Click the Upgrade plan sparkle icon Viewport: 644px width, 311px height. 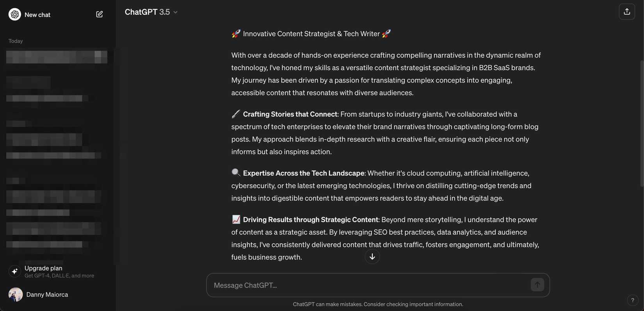coord(14,271)
